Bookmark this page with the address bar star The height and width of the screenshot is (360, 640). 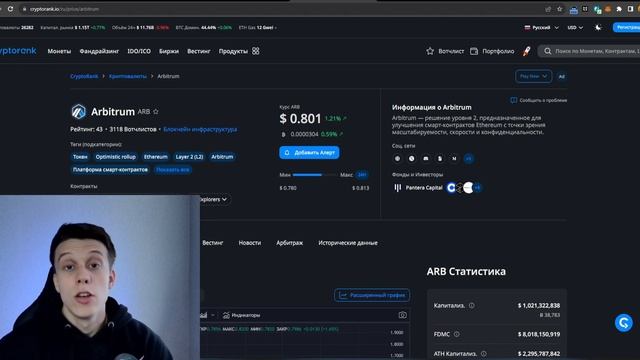560,9
